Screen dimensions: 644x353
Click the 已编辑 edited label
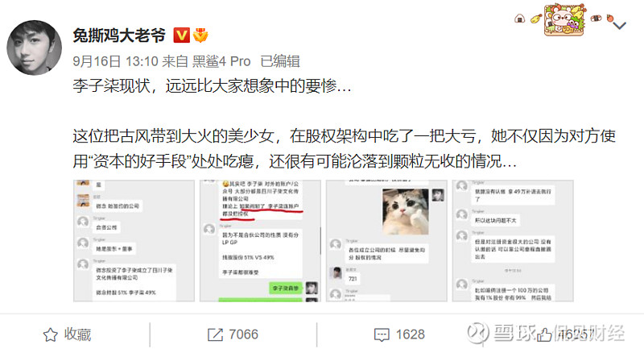coord(280,61)
